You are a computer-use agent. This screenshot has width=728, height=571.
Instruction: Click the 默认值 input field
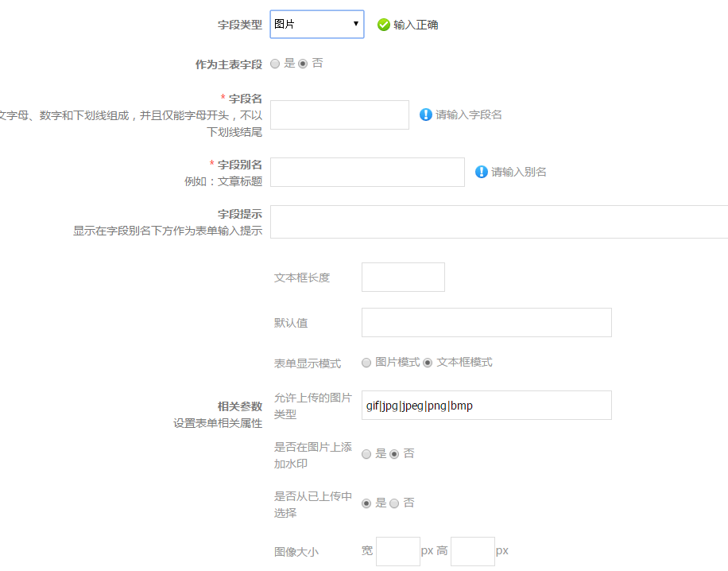(x=486, y=323)
